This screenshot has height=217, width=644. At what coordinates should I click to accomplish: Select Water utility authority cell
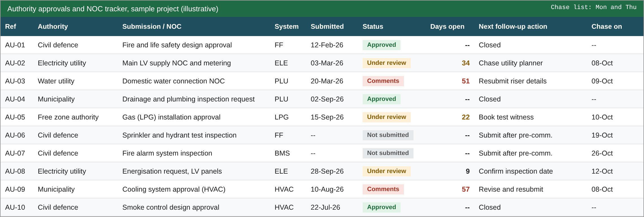point(56,81)
